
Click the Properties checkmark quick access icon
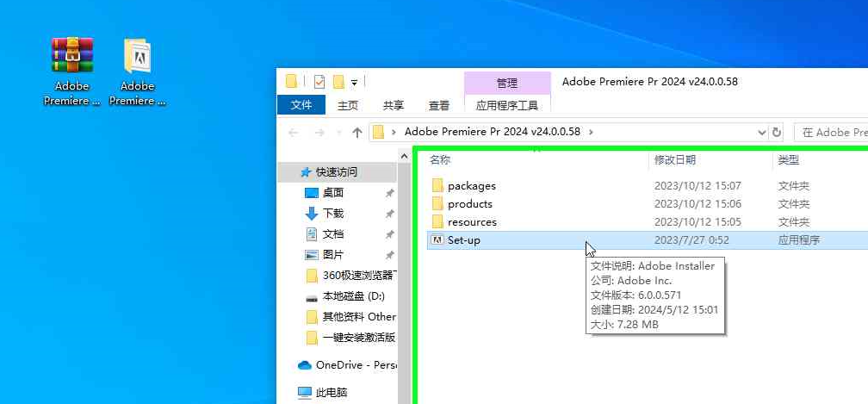pyautogui.click(x=319, y=82)
